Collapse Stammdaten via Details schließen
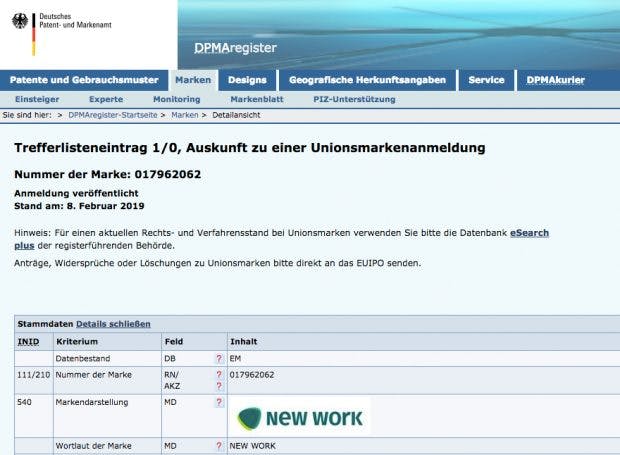The width and height of the screenshot is (620, 455). pyautogui.click(x=113, y=324)
